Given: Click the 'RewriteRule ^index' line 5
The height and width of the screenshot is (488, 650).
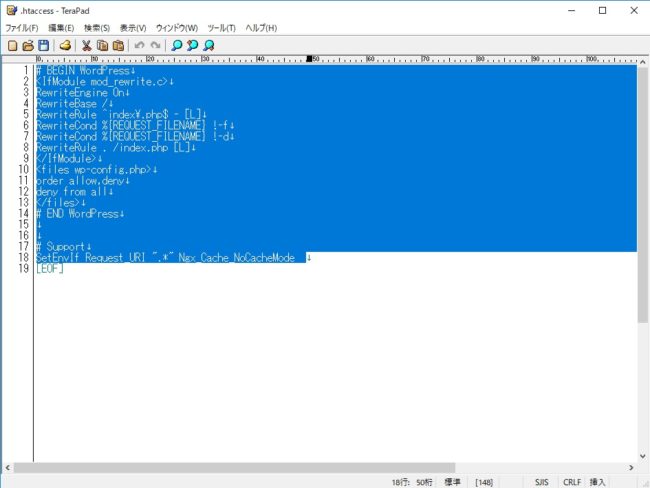Looking at the screenshot, I should tap(121, 114).
